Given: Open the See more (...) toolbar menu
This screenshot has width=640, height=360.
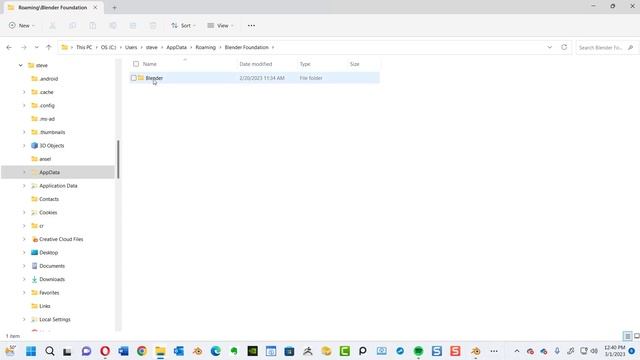Looking at the screenshot, I should point(251,26).
